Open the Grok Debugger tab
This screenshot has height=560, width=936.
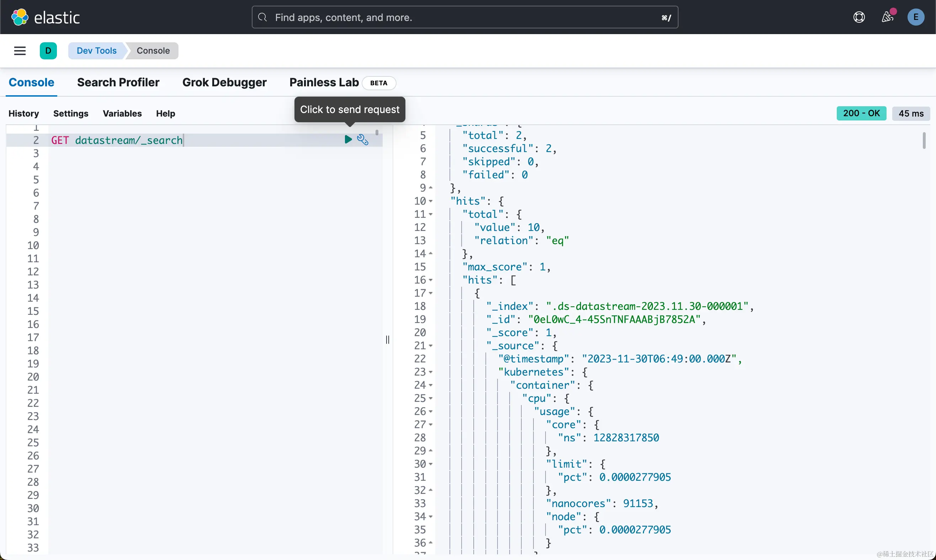click(224, 82)
